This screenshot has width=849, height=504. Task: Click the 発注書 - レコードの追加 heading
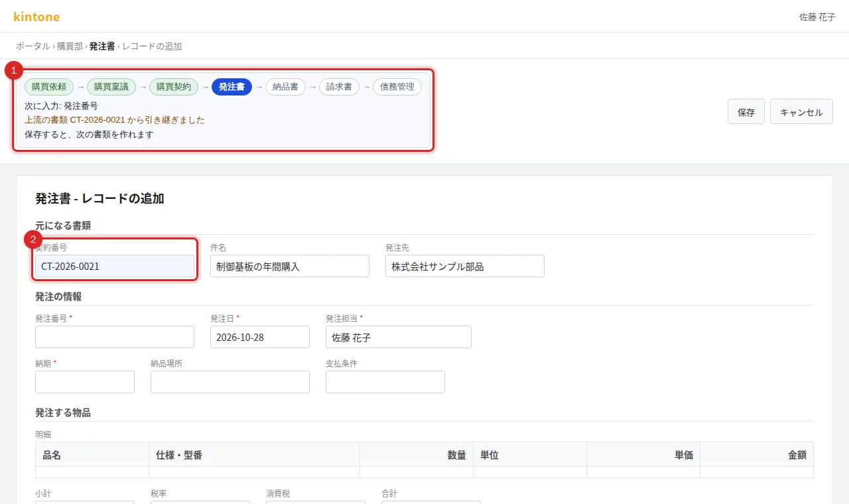pos(99,198)
